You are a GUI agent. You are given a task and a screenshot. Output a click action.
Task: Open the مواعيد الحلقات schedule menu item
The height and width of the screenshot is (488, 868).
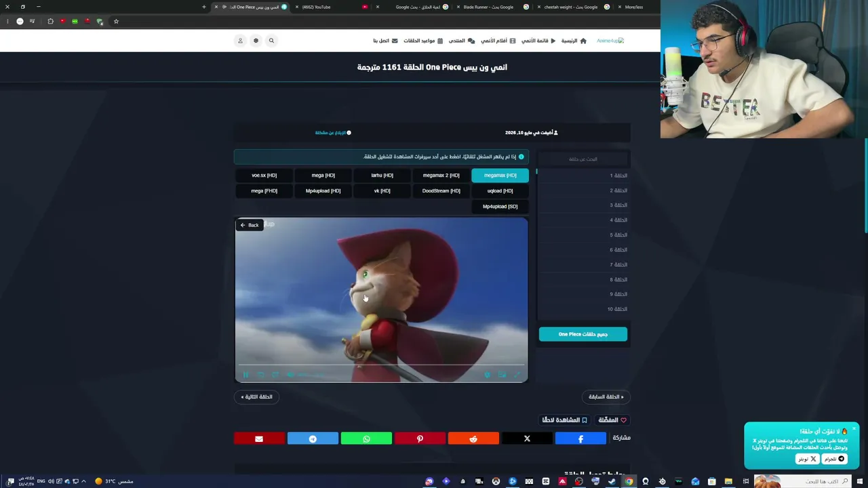423,41
